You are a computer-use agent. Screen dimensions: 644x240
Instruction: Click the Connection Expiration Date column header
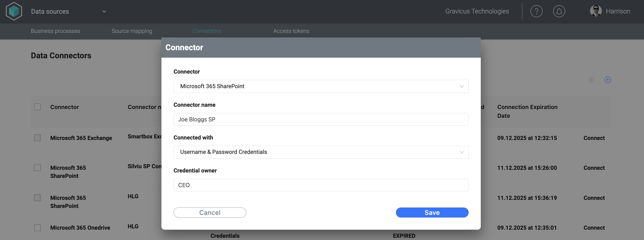click(x=527, y=111)
